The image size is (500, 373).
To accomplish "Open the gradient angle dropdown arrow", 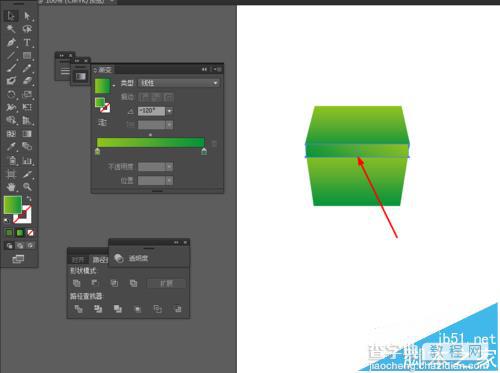I will coord(169,111).
